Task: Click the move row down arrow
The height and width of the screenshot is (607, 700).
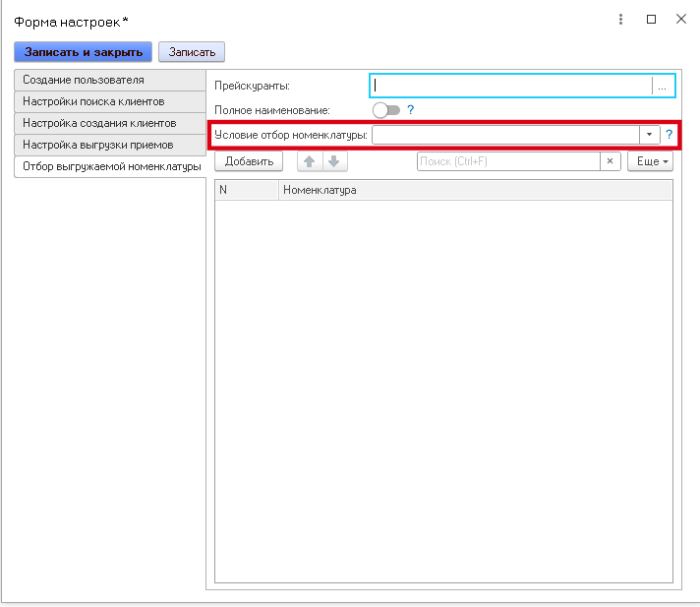Action: (333, 161)
